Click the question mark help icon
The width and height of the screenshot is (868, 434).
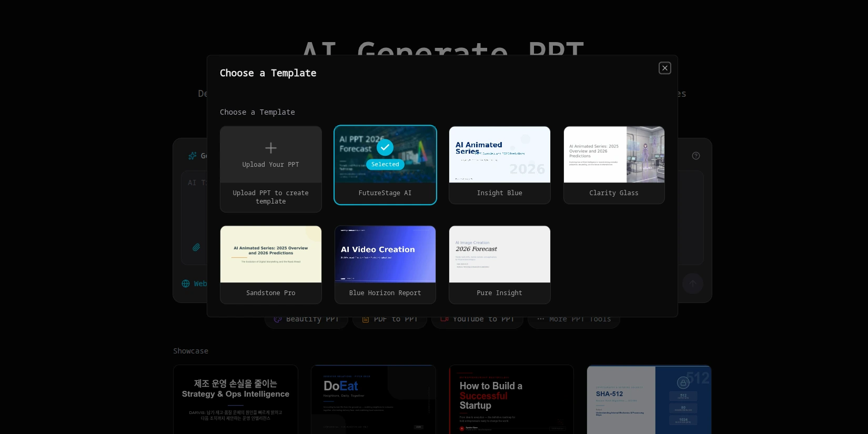[x=695, y=156]
